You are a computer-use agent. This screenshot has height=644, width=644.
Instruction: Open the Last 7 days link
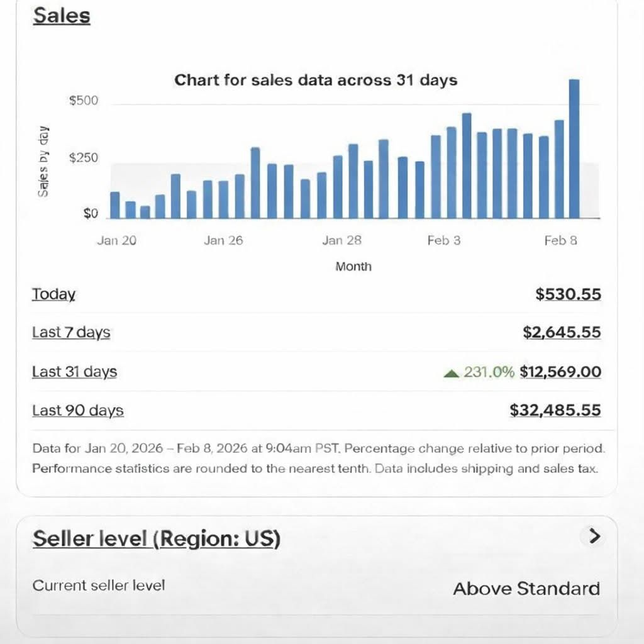[x=71, y=333]
